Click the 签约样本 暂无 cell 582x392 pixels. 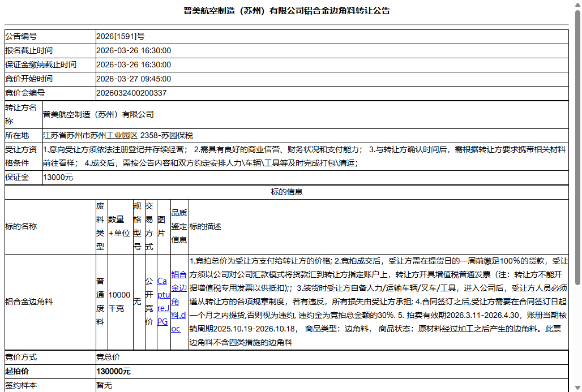point(104,385)
